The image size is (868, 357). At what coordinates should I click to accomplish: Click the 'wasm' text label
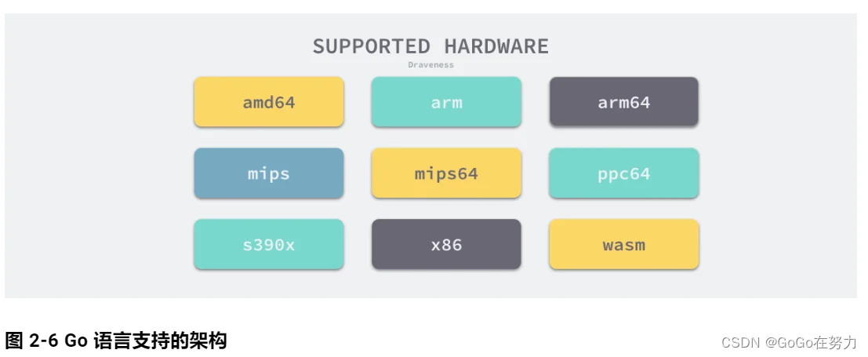624,245
